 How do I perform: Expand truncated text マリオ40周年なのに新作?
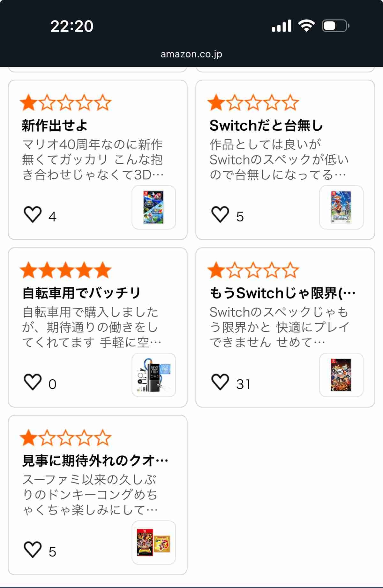pyautogui.click(x=93, y=159)
